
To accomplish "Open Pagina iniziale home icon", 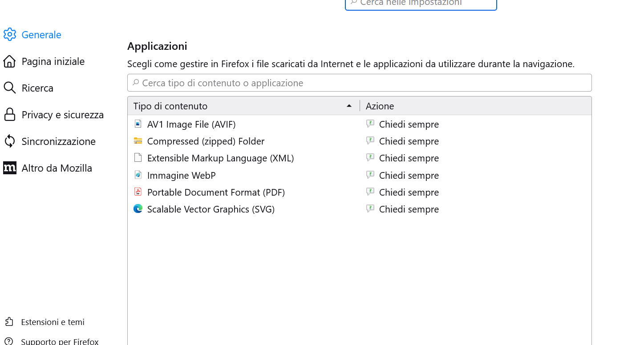I will (10, 61).
